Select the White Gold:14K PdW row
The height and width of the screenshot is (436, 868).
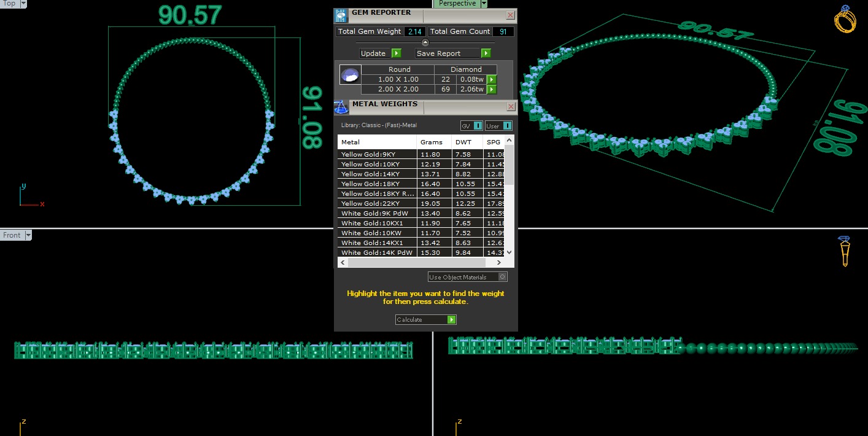[x=421, y=252]
